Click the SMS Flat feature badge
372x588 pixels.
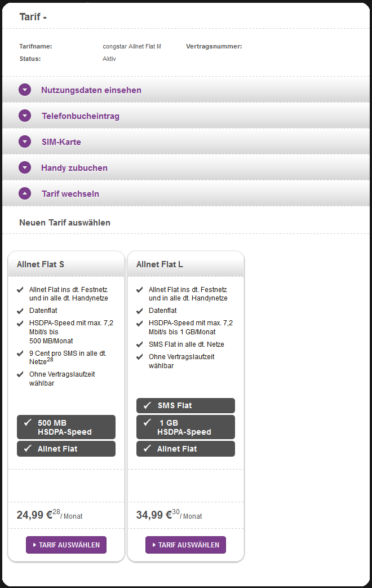185,405
